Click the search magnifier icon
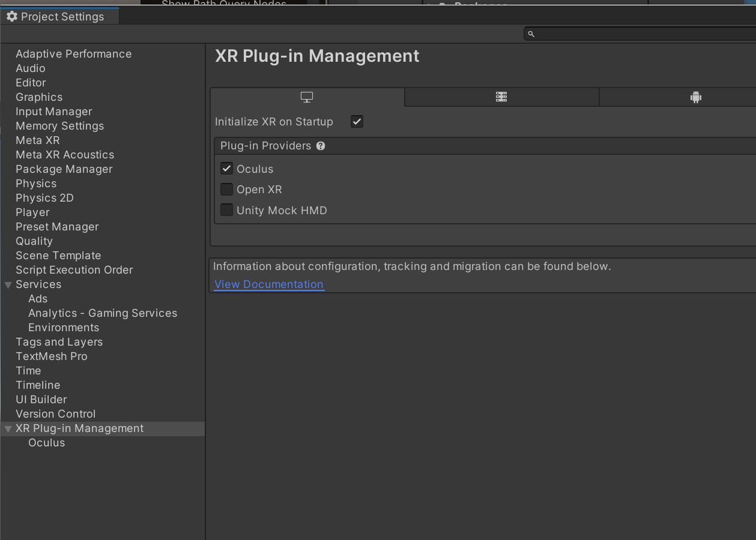The width and height of the screenshot is (756, 540). tap(531, 34)
